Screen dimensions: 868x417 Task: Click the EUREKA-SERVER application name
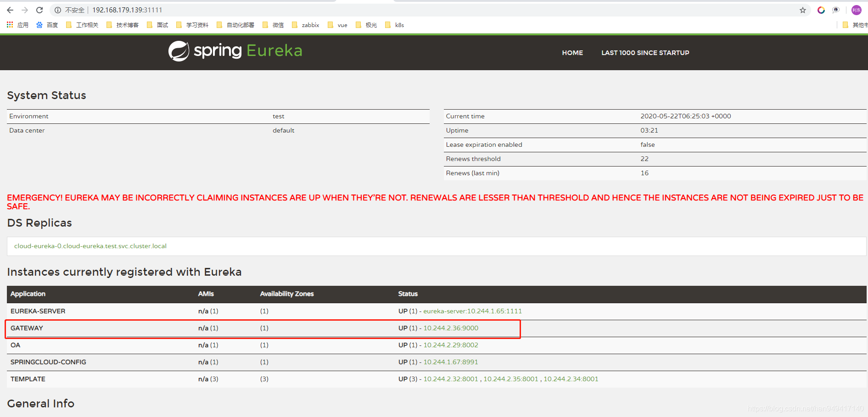(38, 311)
